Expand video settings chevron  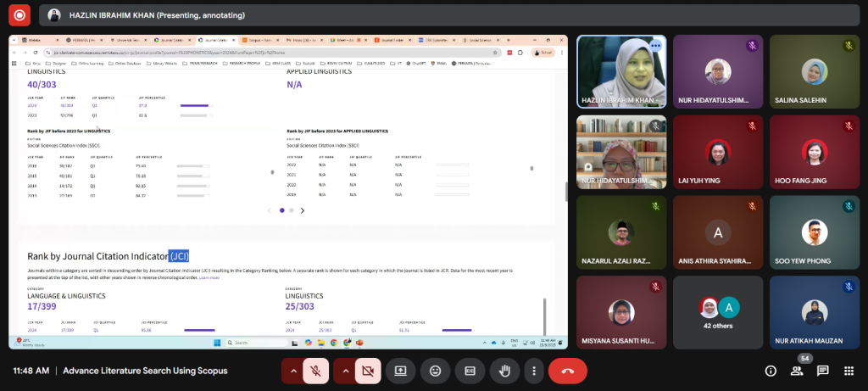(x=346, y=371)
